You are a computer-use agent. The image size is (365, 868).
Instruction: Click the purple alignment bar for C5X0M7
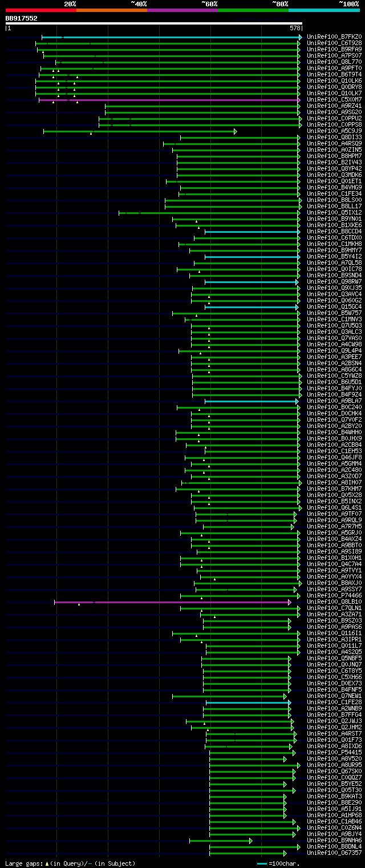[x=169, y=99]
